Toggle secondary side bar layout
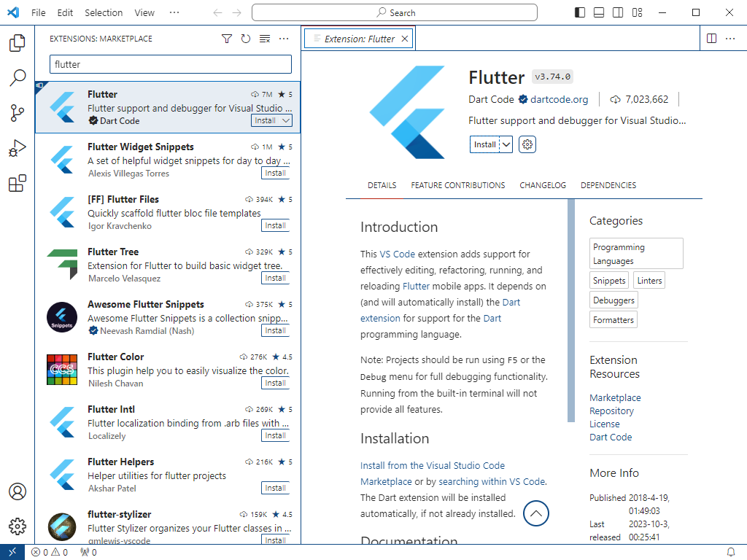Viewport: 747px width, 560px height. [x=618, y=13]
